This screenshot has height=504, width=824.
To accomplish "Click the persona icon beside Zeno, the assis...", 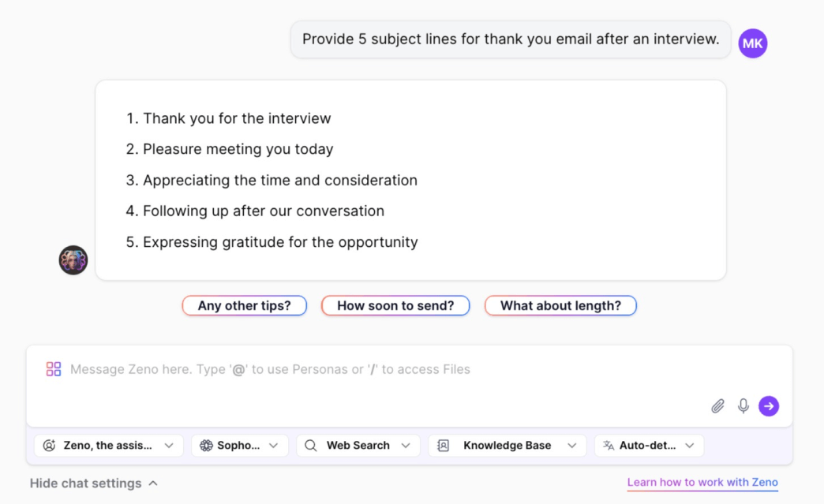I will tap(49, 445).
